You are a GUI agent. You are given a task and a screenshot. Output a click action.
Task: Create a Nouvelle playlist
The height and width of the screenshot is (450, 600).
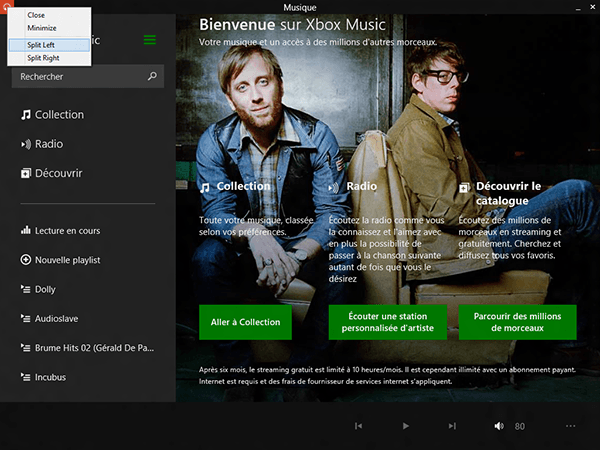[60, 260]
